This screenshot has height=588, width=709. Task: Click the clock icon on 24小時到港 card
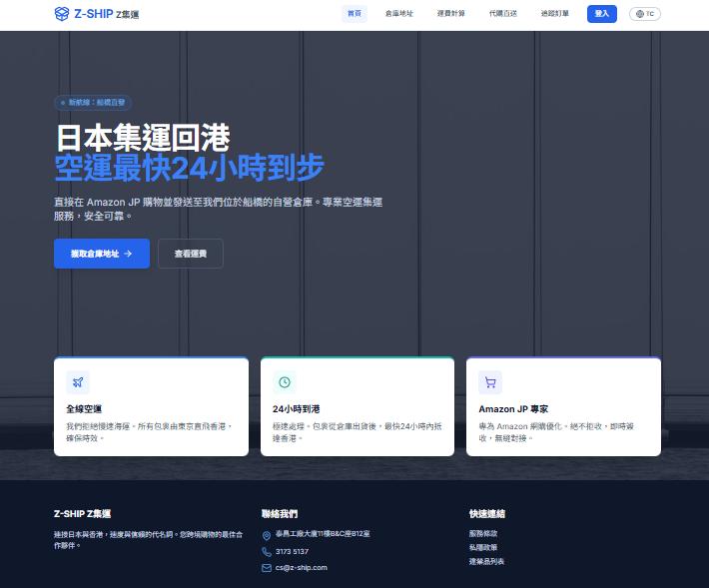285,382
